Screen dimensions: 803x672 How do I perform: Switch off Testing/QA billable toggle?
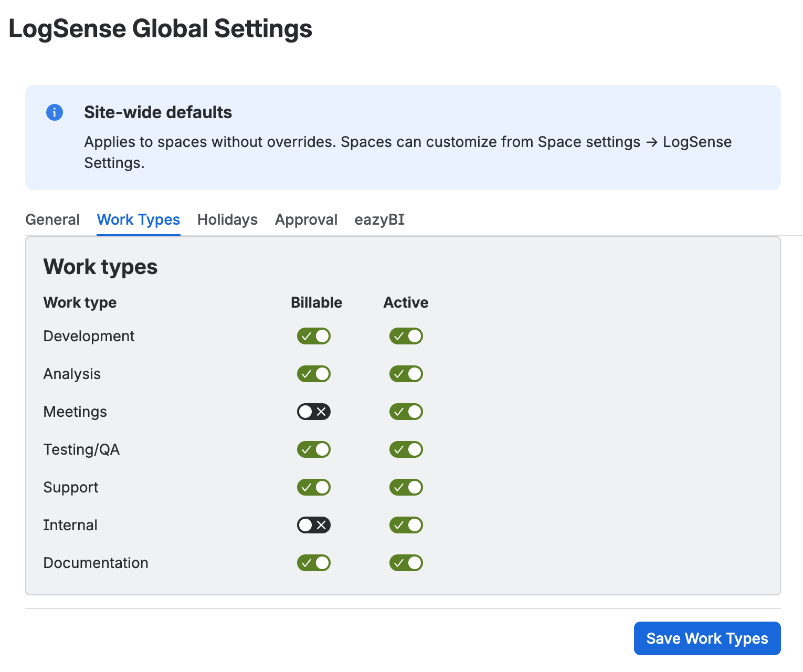point(314,449)
